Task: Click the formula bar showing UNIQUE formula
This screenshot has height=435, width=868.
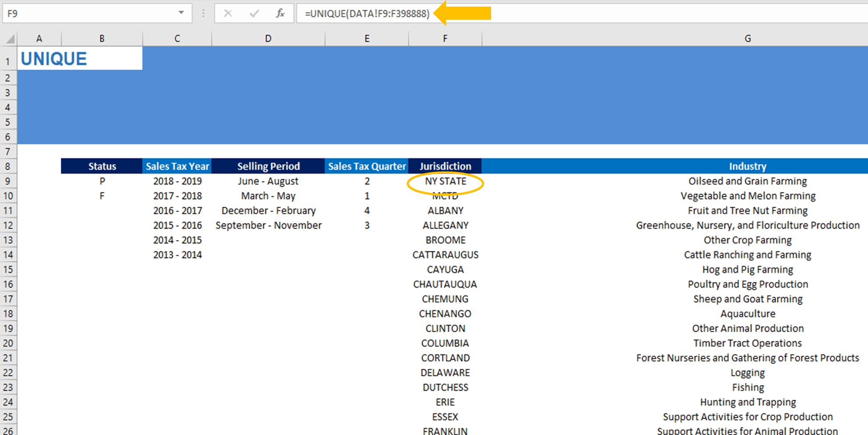Action: point(370,13)
